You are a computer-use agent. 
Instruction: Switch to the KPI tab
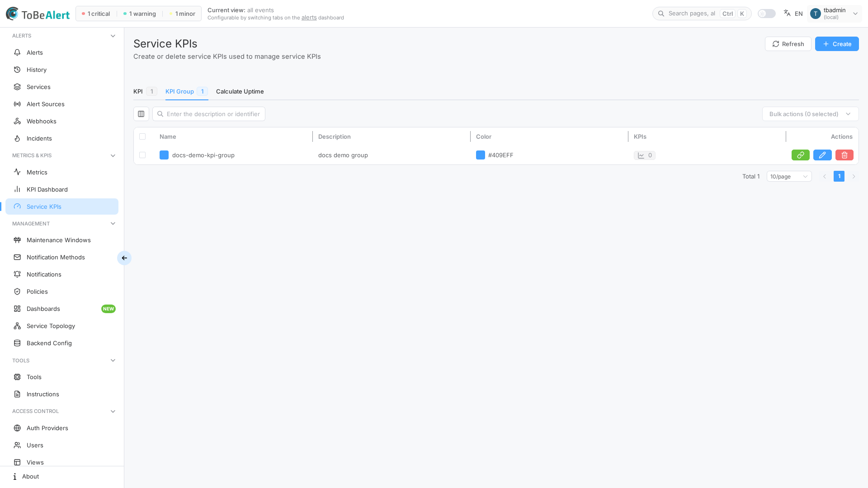coord(145,91)
